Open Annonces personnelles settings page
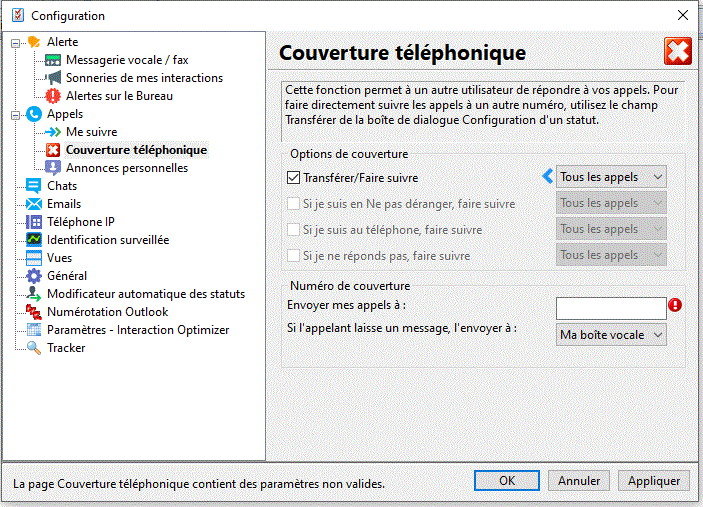The height and width of the screenshot is (507, 703). (x=126, y=168)
